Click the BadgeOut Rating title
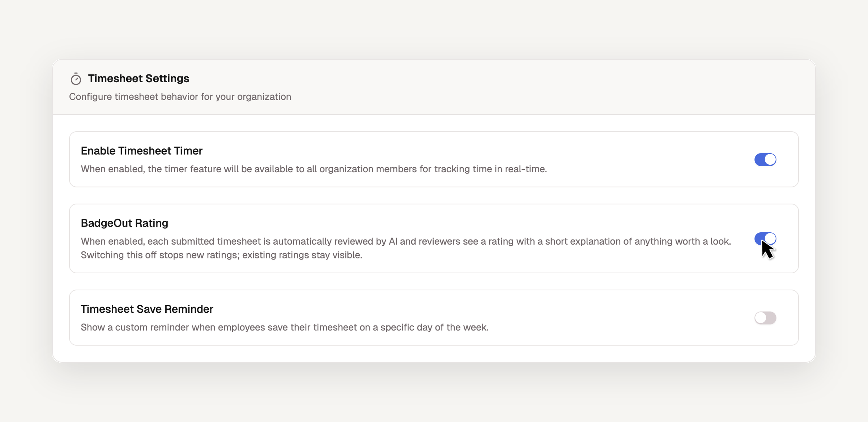868x422 pixels. pyautogui.click(x=124, y=223)
